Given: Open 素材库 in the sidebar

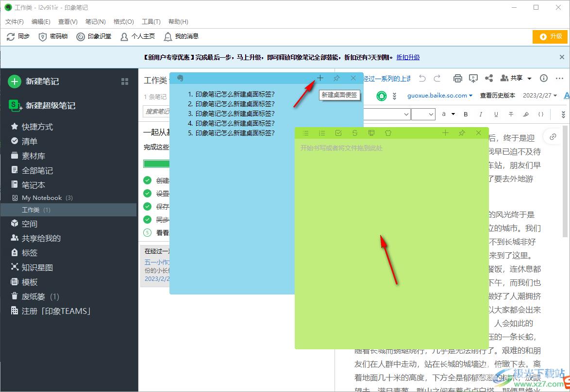Looking at the screenshot, I should point(28,156).
